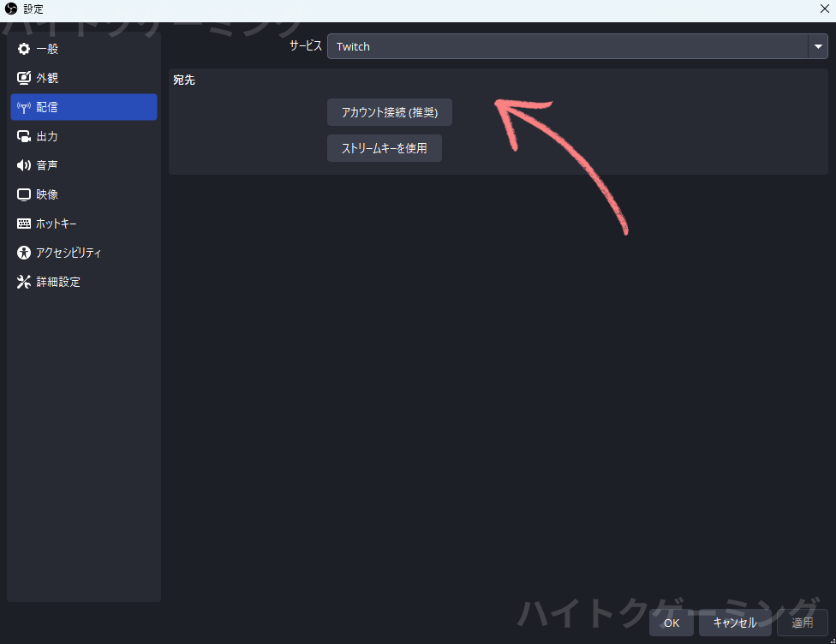Click the tools icon beside 詳細設定

point(23,282)
